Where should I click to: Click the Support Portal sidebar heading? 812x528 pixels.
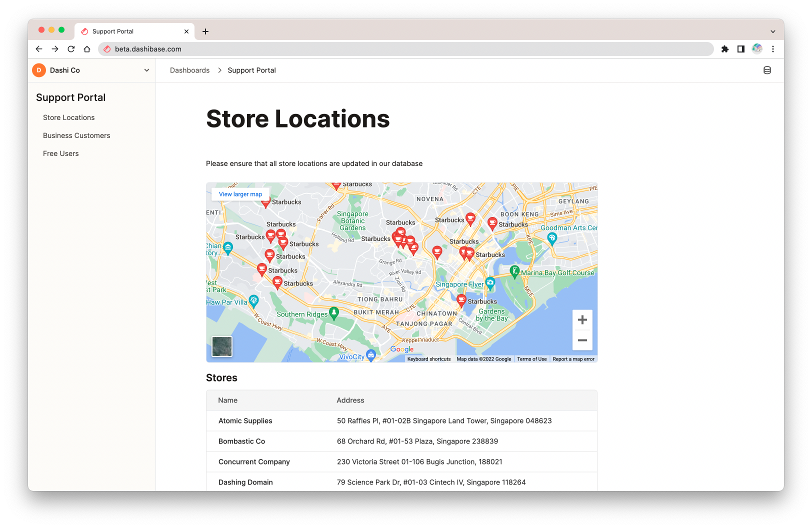click(71, 97)
